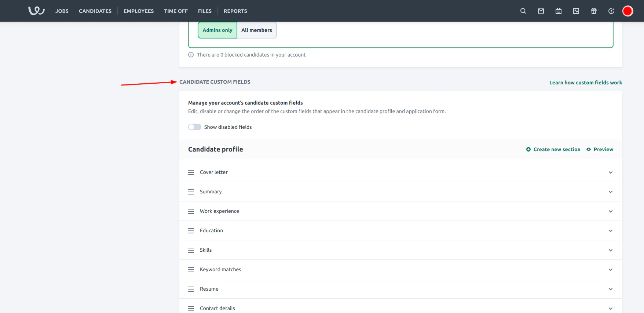This screenshot has height=313, width=644.
Task: Open the mail inbox icon
Action: click(541, 11)
